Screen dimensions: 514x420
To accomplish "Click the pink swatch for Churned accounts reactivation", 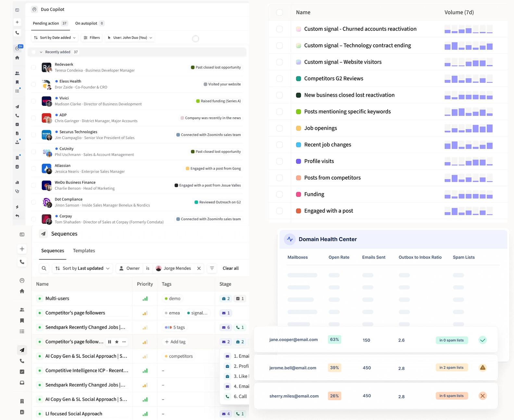I will click(298, 29).
